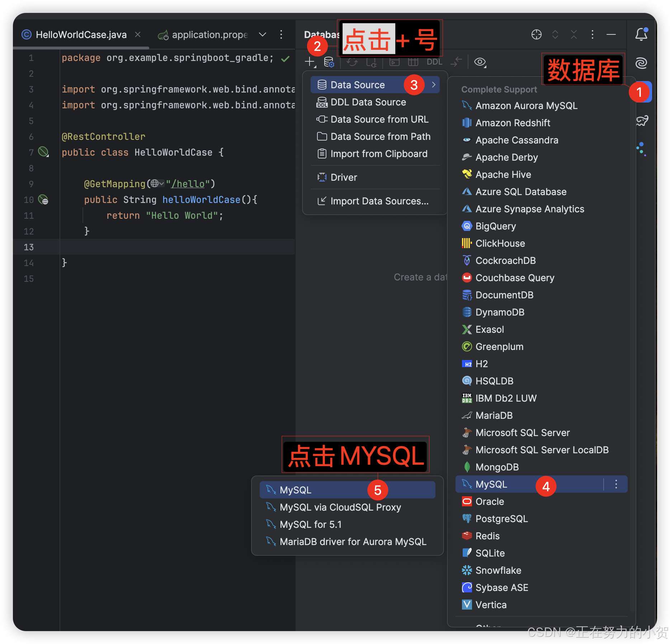Select HSQLDB entry

541,381
